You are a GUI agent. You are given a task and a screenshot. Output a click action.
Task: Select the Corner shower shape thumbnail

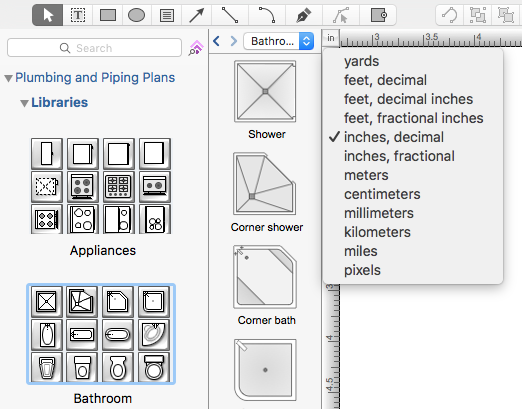tap(265, 184)
